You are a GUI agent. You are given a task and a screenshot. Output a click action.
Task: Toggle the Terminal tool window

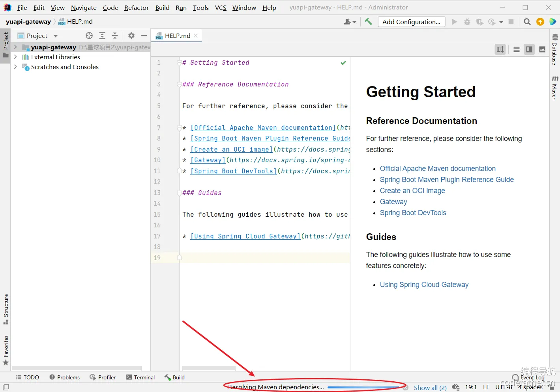(x=140, y=377)
